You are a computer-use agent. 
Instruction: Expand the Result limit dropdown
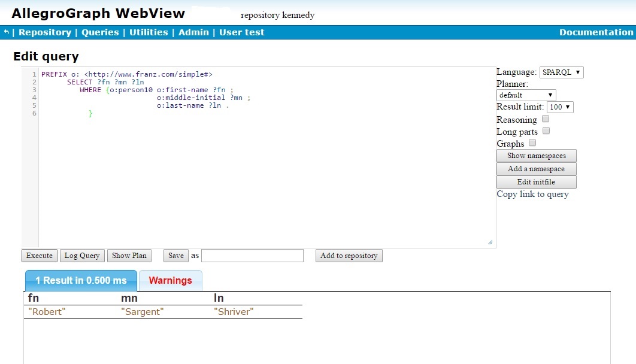point(560,107)
